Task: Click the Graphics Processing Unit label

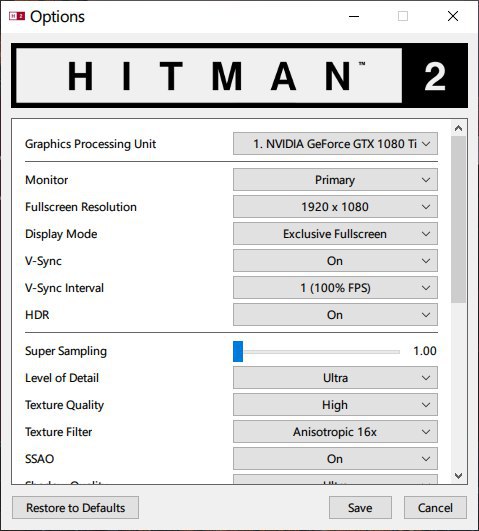Action: coord(90,144)
